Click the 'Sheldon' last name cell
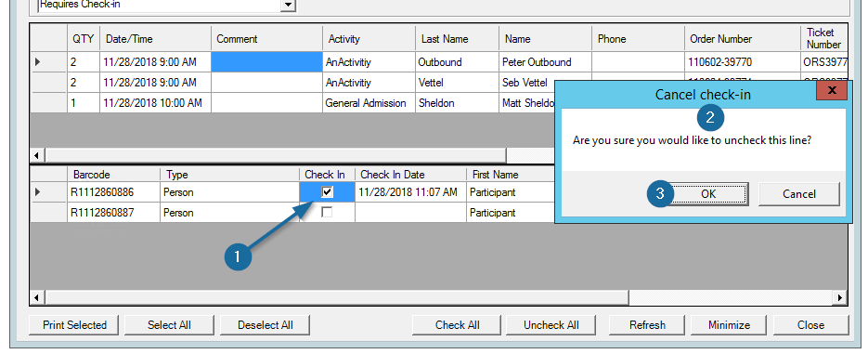This screenshot has width=868, height=354. (x=458, y=103)
